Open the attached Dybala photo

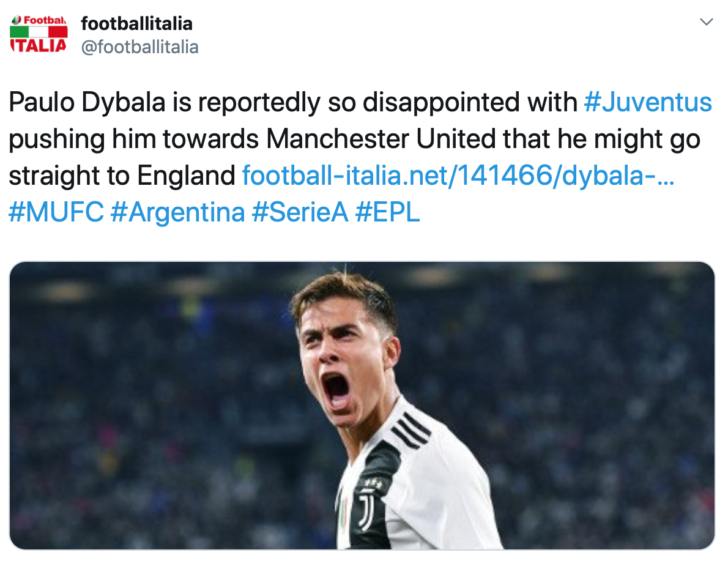[x=362, y=406]
